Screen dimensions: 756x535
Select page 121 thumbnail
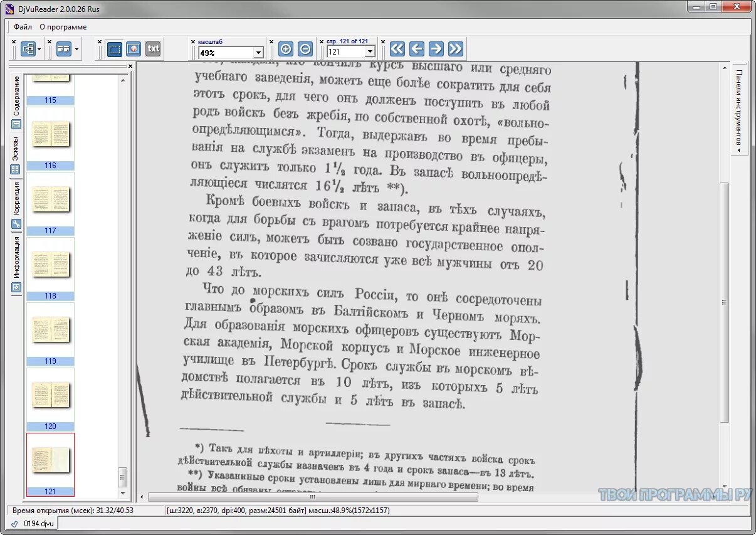coord(50,464)
